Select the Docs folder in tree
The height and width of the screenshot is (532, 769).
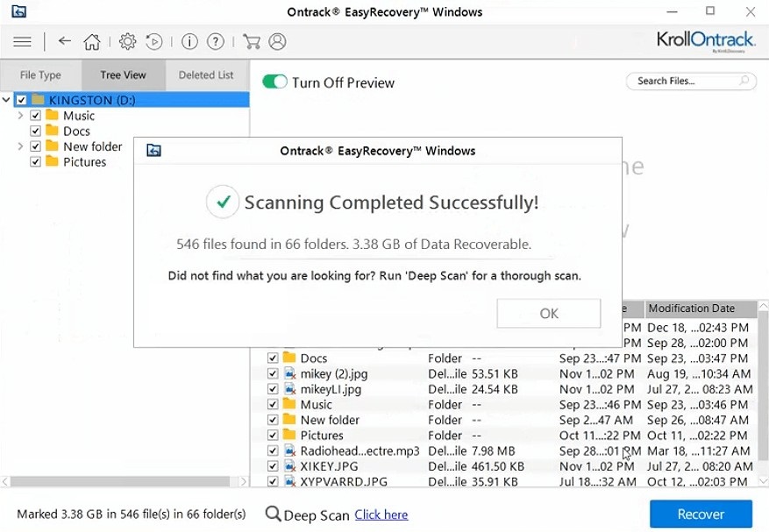76,131
